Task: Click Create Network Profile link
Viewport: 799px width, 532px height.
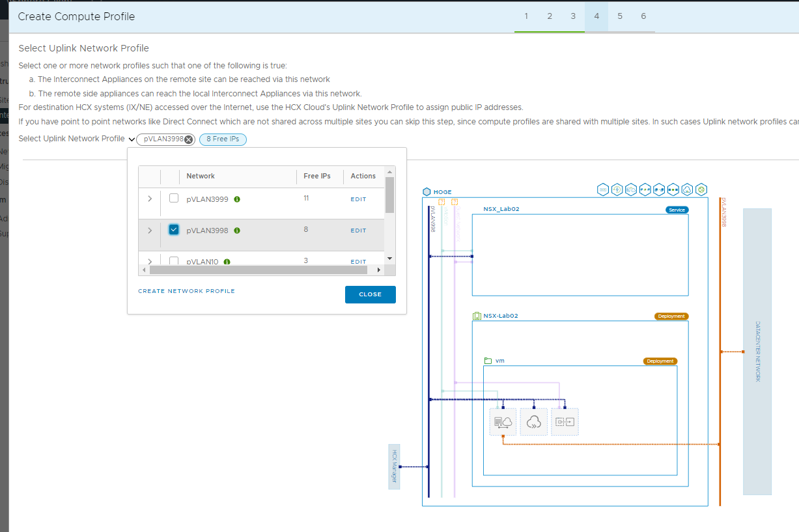Action: pos(186,291)
